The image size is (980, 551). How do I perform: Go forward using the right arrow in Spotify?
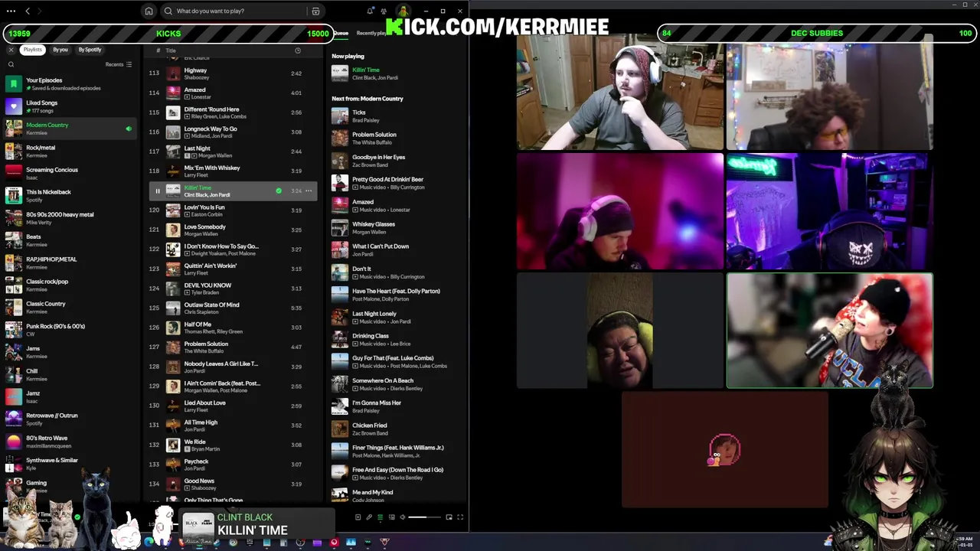[40, 11]
